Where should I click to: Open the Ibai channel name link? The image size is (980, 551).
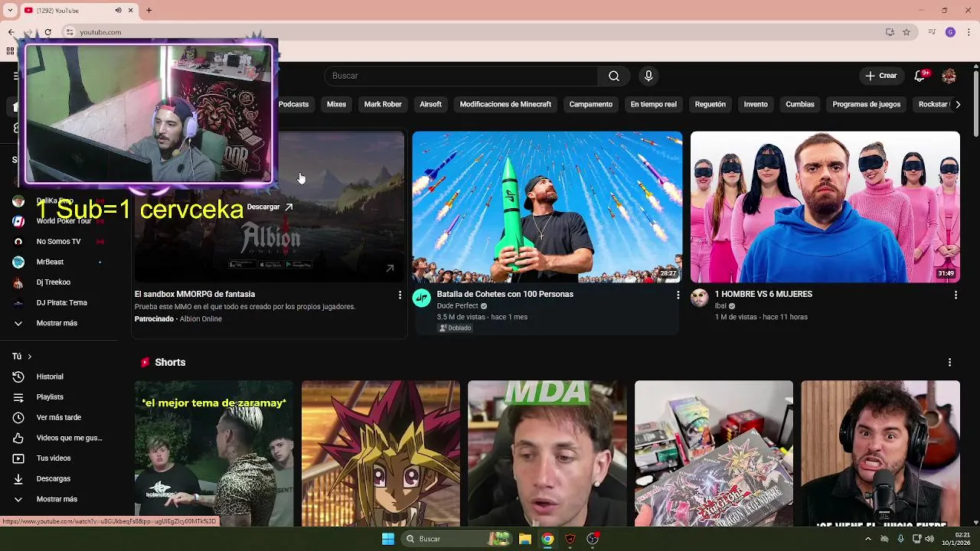(x=720, y=306)
